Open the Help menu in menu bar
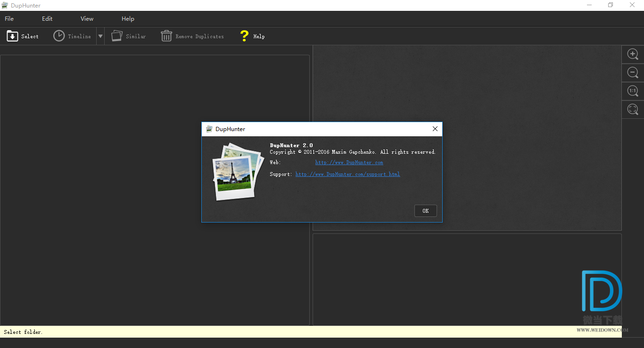 tap(128, 19)
